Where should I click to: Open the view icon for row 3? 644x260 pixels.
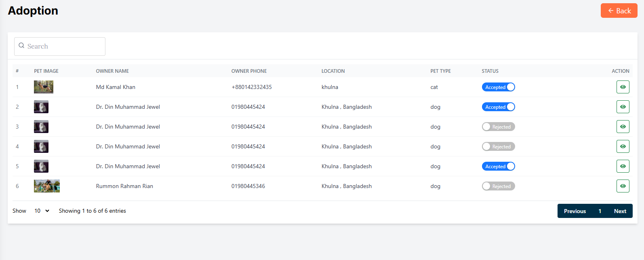tap(623, 127)
